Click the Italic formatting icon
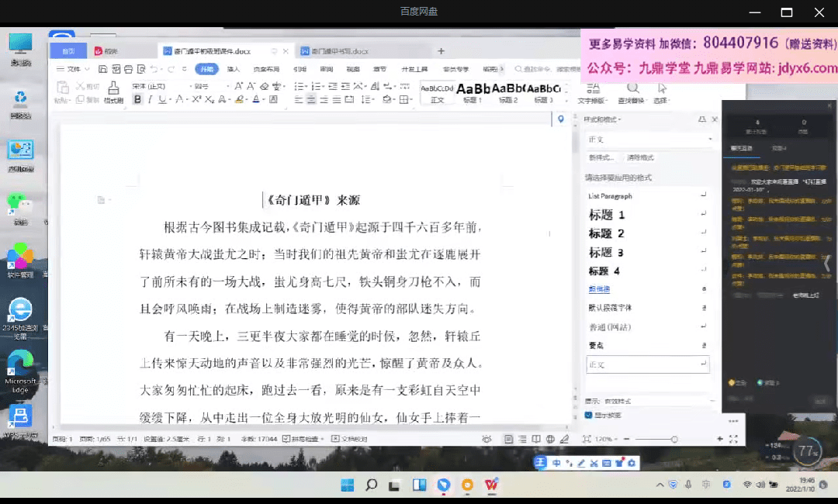838x504 pixels. coord(150,99)
